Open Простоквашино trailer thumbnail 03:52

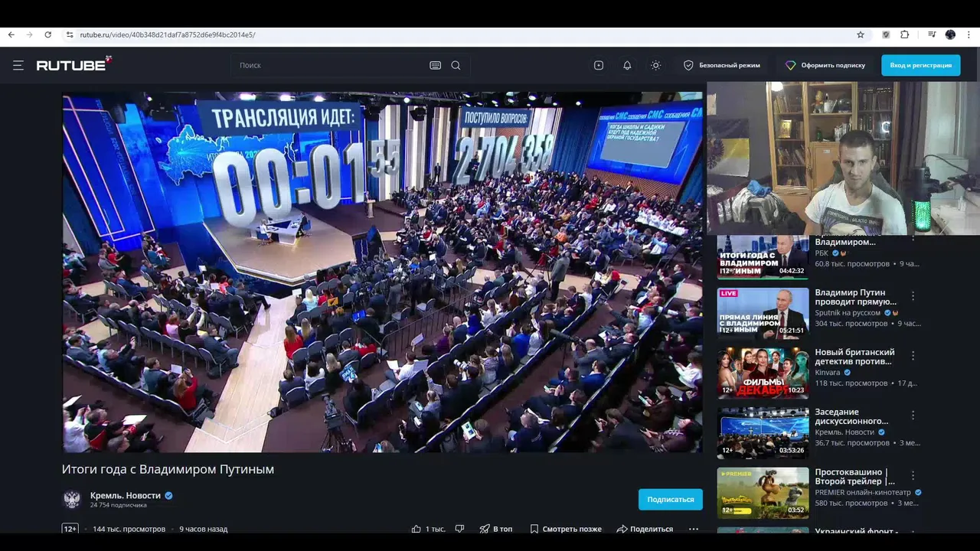click(x=763, y=492)
